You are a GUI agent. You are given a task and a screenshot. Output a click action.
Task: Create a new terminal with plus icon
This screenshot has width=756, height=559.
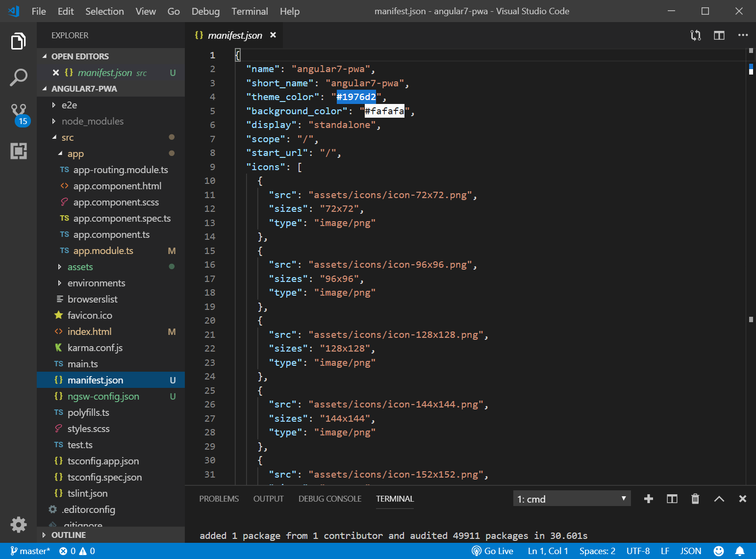pos(648,499)
